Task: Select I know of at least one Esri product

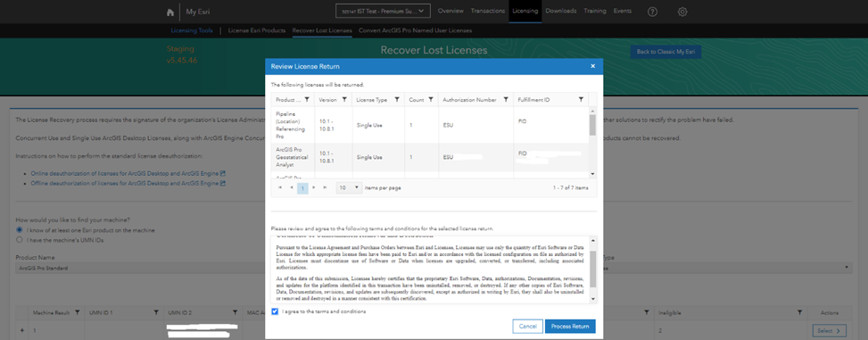Action: (x=20, y=230)
